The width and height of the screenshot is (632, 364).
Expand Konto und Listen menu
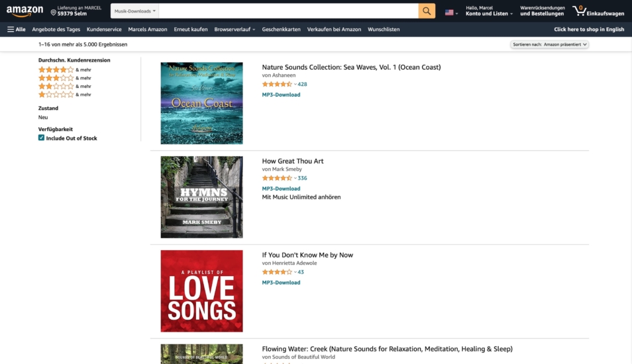489,14
